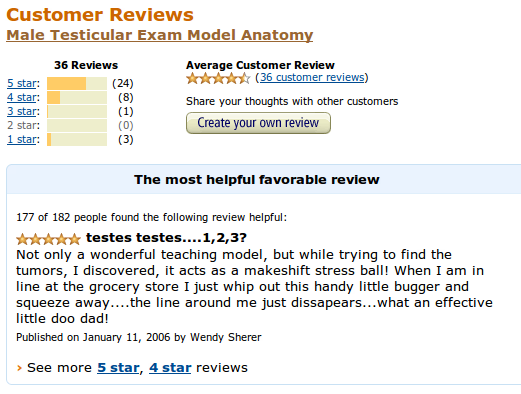Click the 5 star rating link
521x394 pixels.
pos(22,83)
